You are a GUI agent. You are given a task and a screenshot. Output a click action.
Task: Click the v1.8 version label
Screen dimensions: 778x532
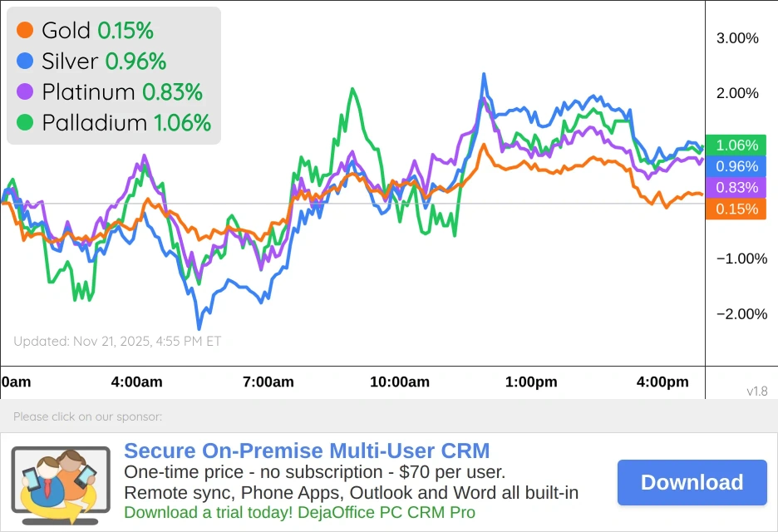(x=757, y=391)
